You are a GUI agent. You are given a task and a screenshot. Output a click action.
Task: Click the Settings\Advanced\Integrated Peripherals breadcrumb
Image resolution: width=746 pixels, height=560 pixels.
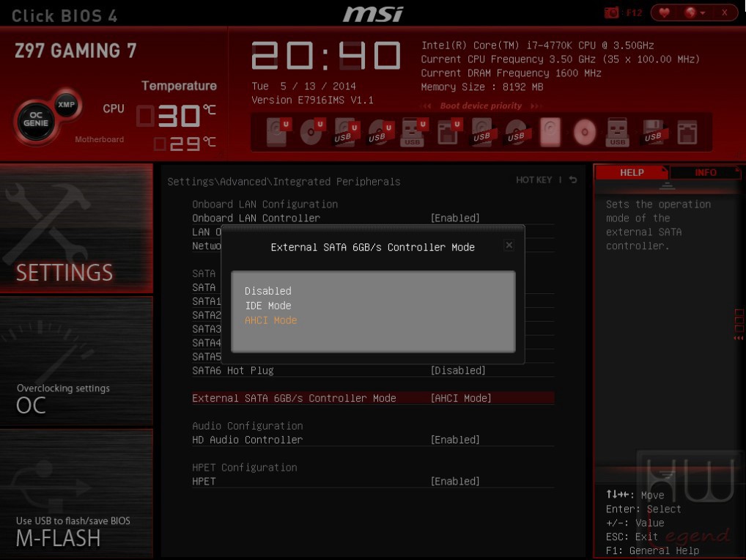point(284,181)
